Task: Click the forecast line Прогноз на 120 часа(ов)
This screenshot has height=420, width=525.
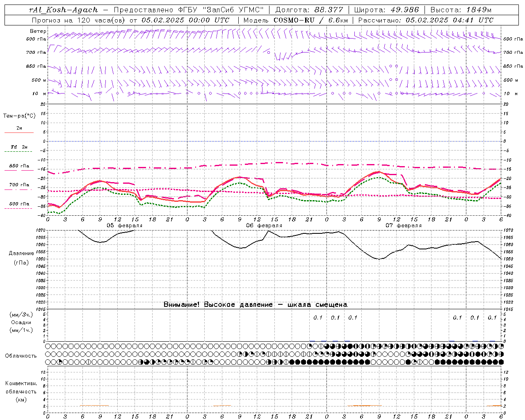Action: click(79, 20)
